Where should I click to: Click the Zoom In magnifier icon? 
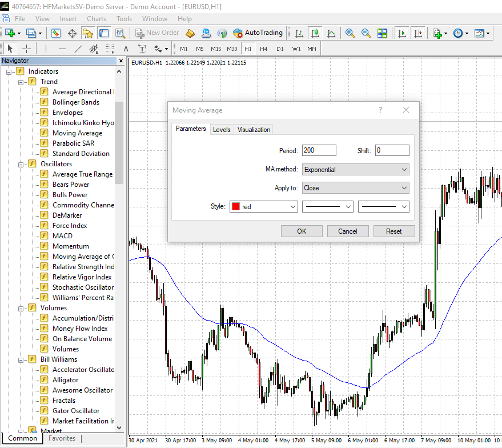(x=350, y=33)
